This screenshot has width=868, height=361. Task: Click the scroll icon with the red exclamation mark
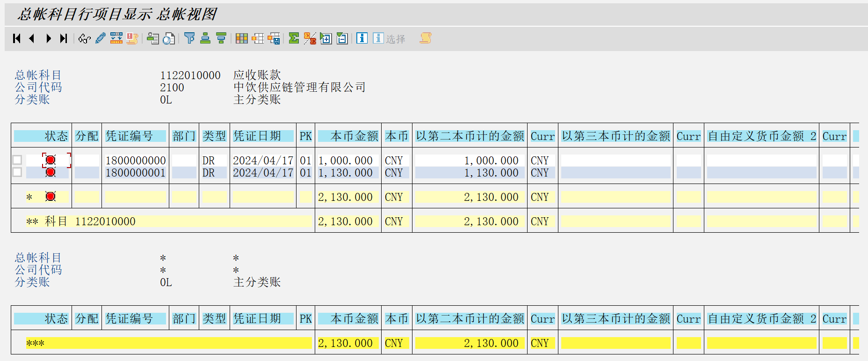coord(132,38)
